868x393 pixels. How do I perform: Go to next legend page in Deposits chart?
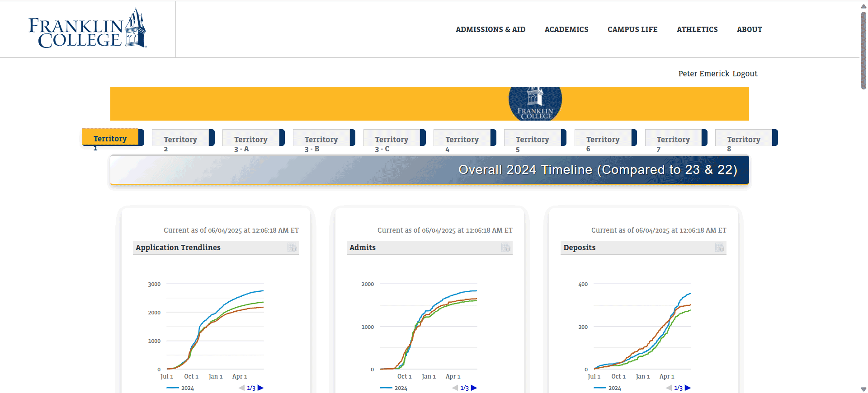(x=688, y=388)
